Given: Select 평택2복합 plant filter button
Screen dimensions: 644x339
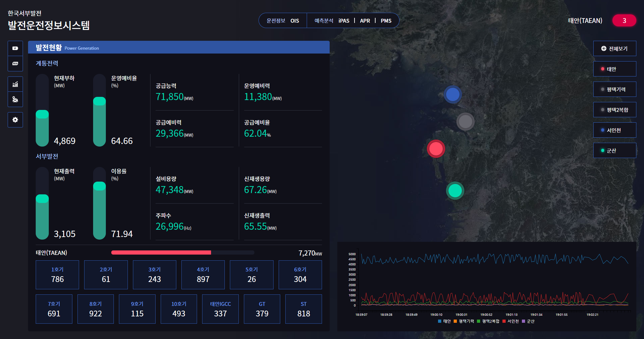Looking at the screenshot, I should (x=615, y=110).
